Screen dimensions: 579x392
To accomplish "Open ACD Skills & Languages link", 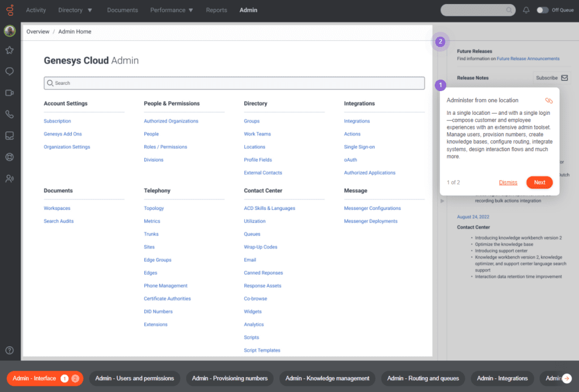I will pyautogui.click(x=270, y=208).
